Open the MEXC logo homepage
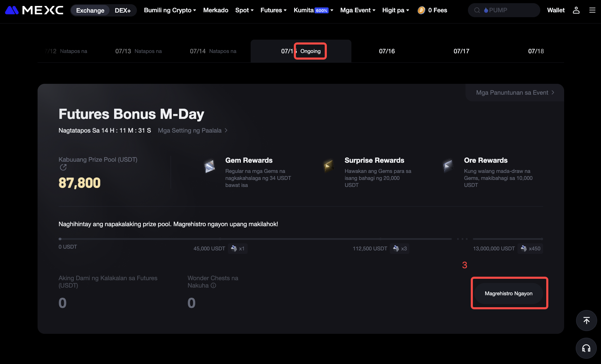Viewport: 601px width, 364px height. 34,10
